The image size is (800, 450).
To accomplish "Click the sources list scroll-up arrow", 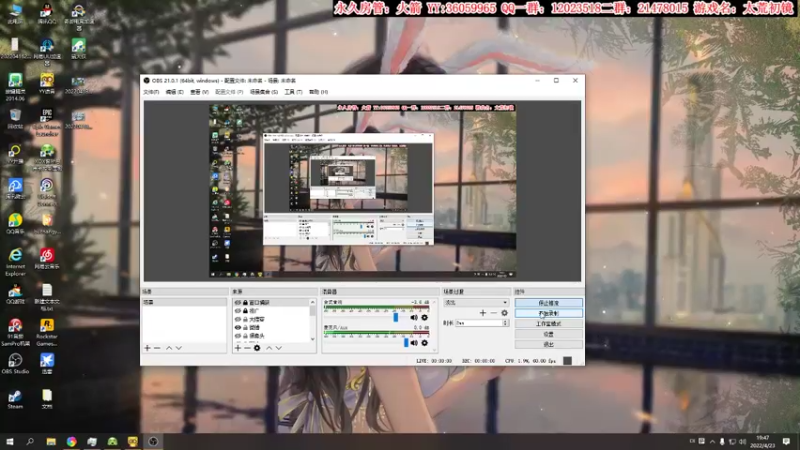I will 313,303.
